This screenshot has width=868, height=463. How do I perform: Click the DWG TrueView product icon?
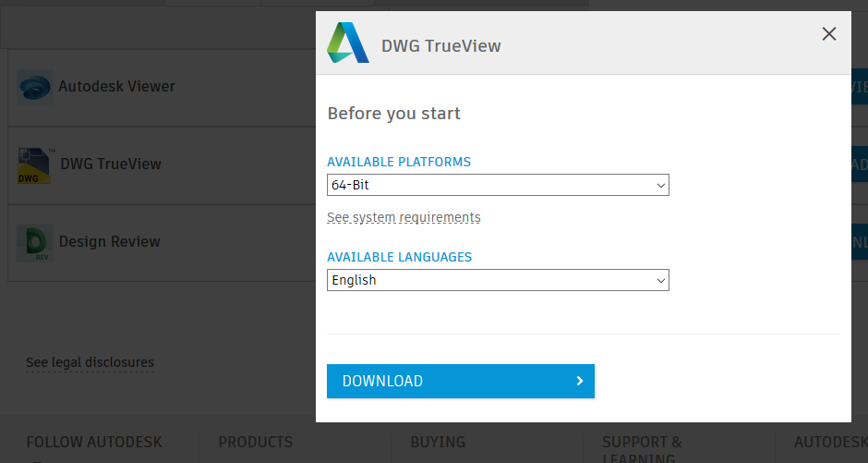pos(34,165)
